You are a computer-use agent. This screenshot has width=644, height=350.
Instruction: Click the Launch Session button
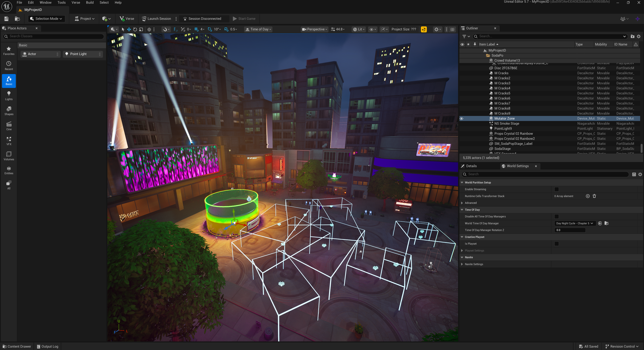(x=156, y=19)
